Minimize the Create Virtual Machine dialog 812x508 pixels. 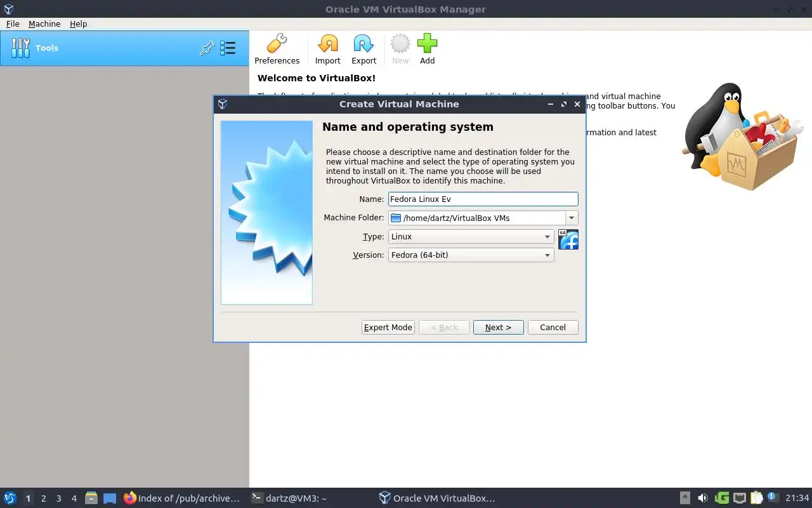[x=551, y=104]
